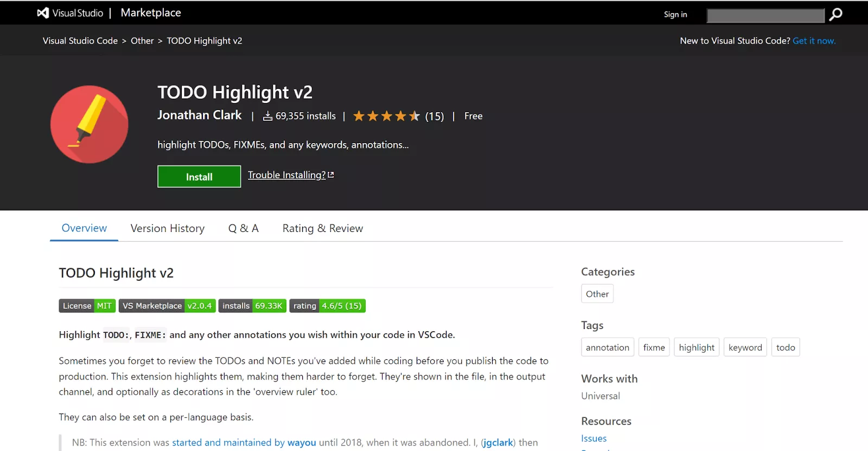Screen dimensions: 868x451
Task: Focus the Marketplace search field
Action: 765,16
